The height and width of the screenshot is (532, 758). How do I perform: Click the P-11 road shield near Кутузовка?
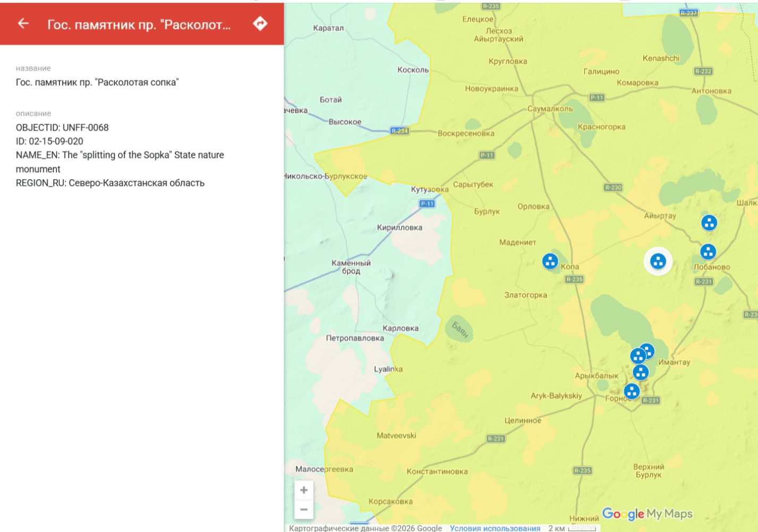[x=427, y=204]
